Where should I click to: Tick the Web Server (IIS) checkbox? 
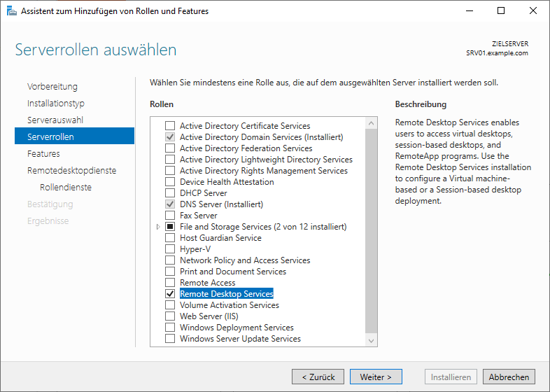click(x=170, y=316)
